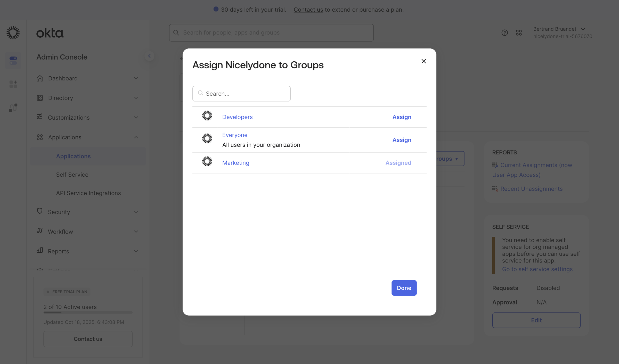Screen dimensions: 619x364
Task: Click the Marketing group sunburst icon
Action: (x=207, y=162)
